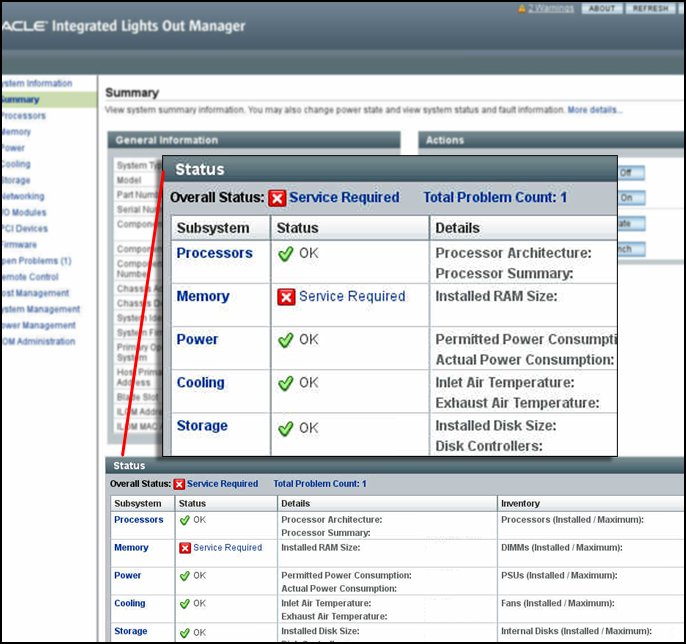The width and height of the screenshot is (686, 644).
Task: Open Cooling page in the left navigation
Action: point(16,164)
